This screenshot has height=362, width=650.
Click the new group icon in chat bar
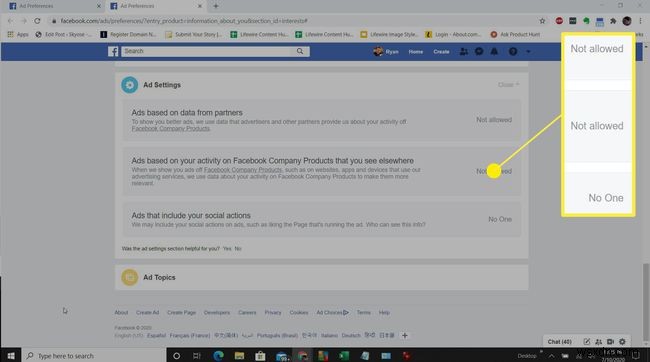[599, 342]
